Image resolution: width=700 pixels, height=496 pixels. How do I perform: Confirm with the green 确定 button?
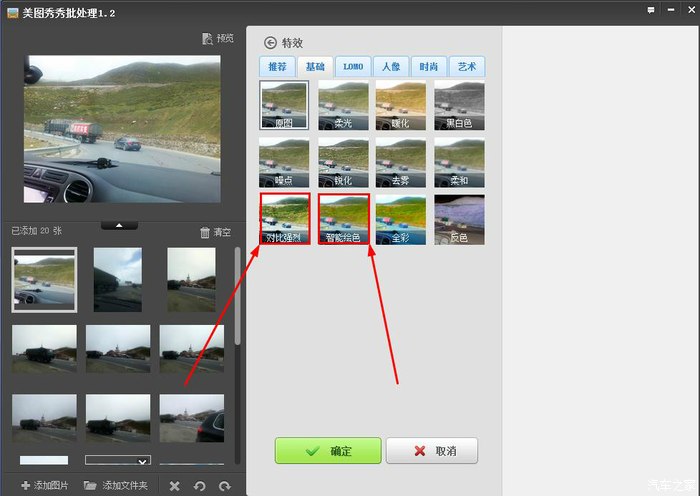[x=328, y=451]
